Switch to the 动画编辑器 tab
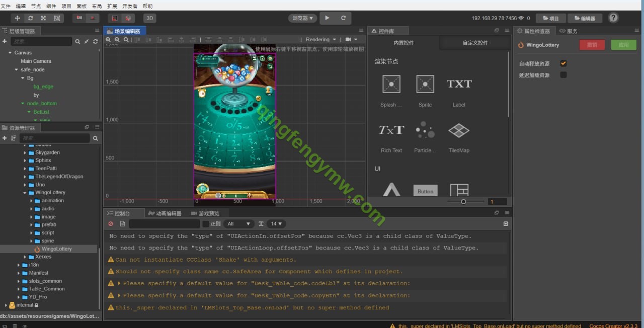Viewport: 644px width, 328px height. [165, 213]
